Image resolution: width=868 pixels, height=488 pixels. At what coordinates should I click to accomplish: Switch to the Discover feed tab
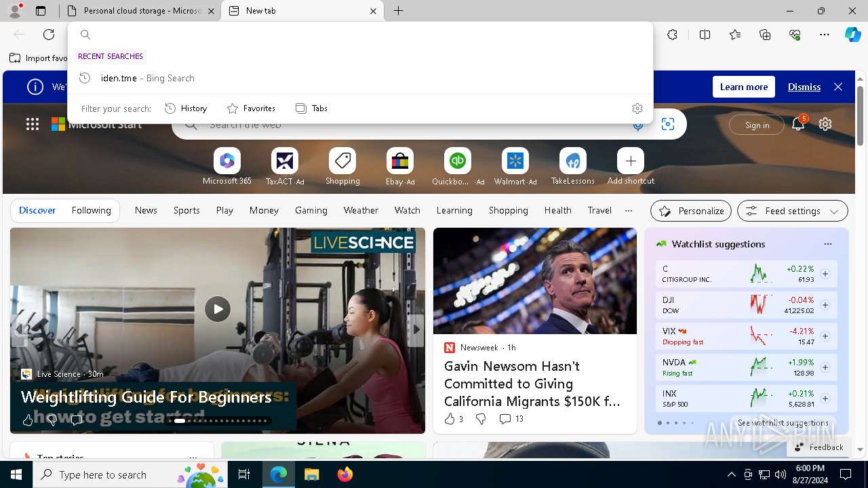click(37, 210)
